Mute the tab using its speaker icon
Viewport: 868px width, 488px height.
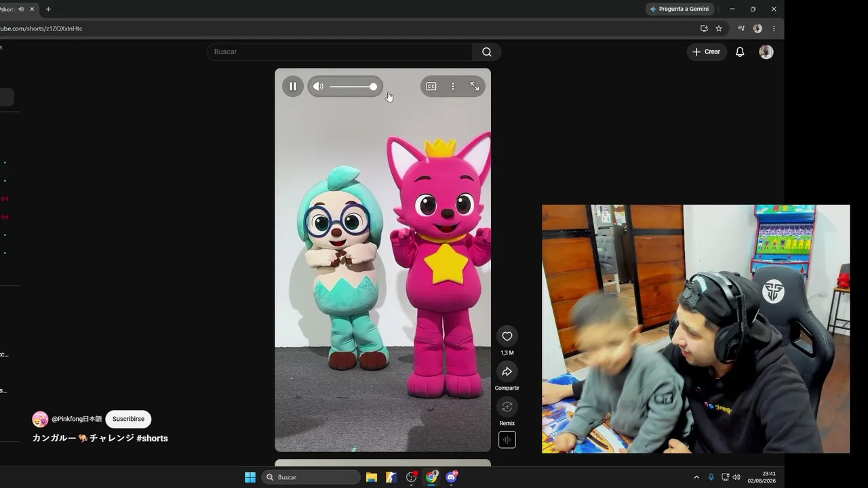click(x=21, y=9)
